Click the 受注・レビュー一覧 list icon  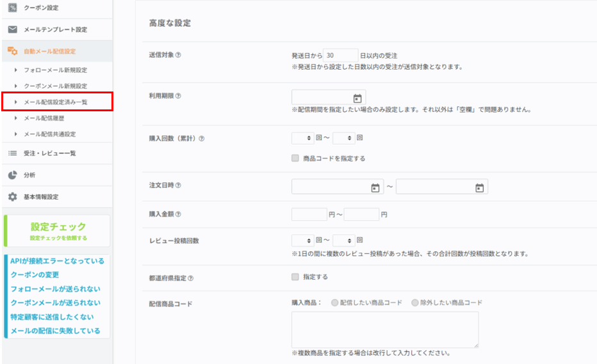click(x=12, y=154)
